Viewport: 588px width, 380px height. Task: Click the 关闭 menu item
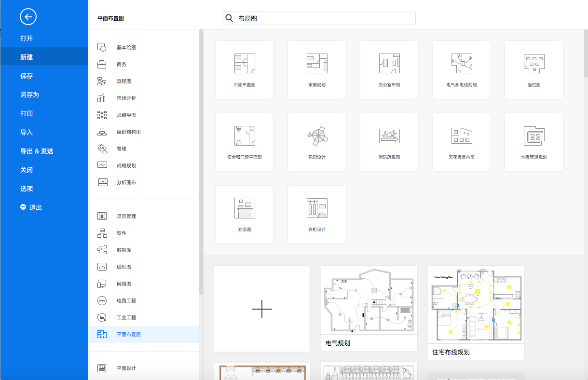(x=44, y=170)
